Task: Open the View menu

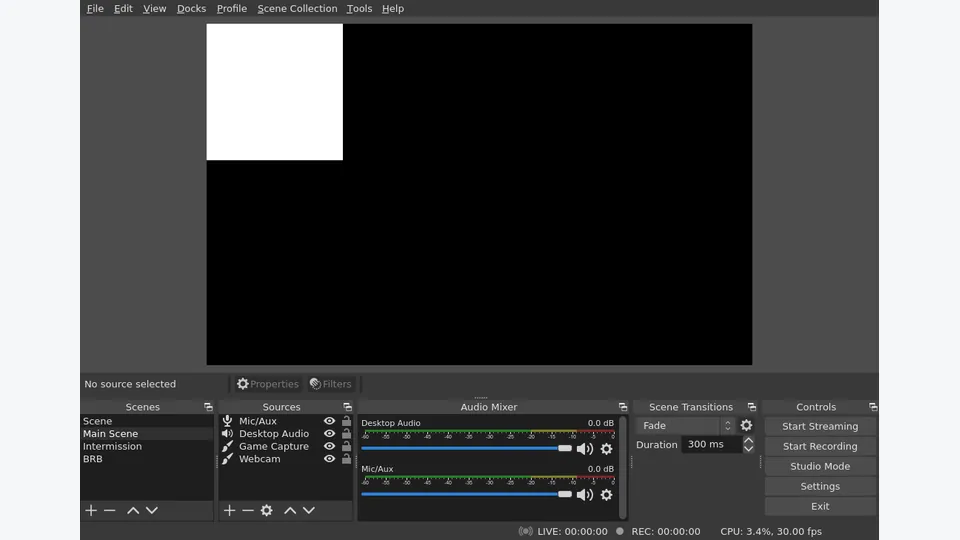Action: 154,9
